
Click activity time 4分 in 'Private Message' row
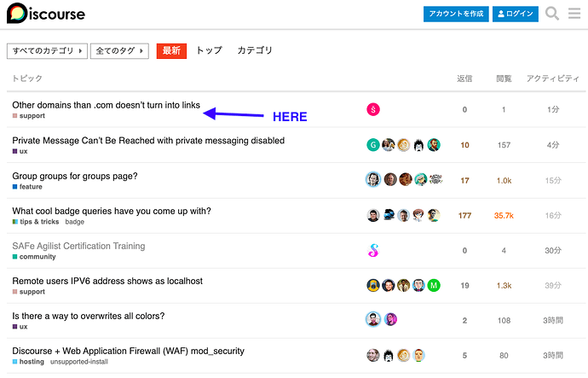[x=553, y=145]
